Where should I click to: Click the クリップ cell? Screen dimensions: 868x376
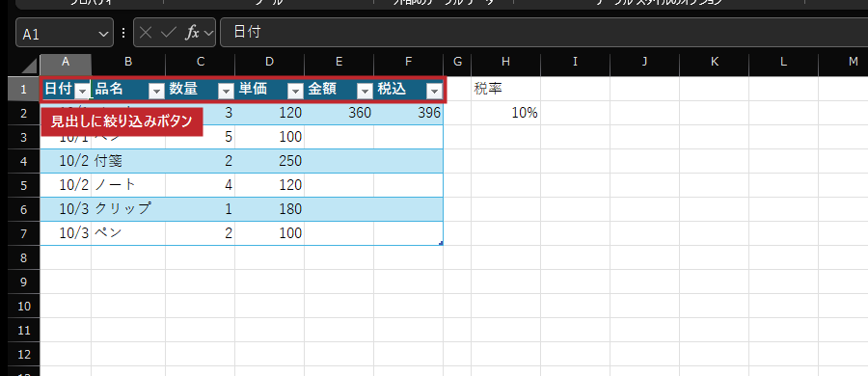(128, 209)
